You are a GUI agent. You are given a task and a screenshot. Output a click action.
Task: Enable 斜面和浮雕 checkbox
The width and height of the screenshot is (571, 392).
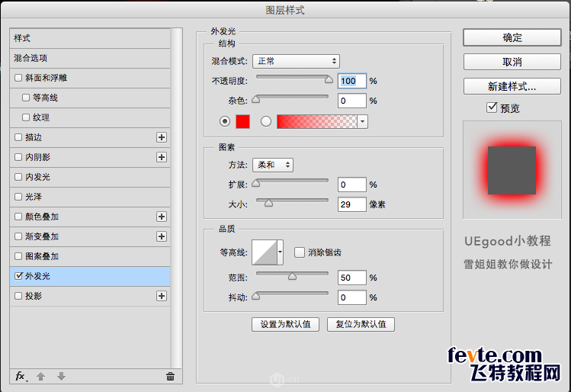pyautogui.click(x=18, y=78)
